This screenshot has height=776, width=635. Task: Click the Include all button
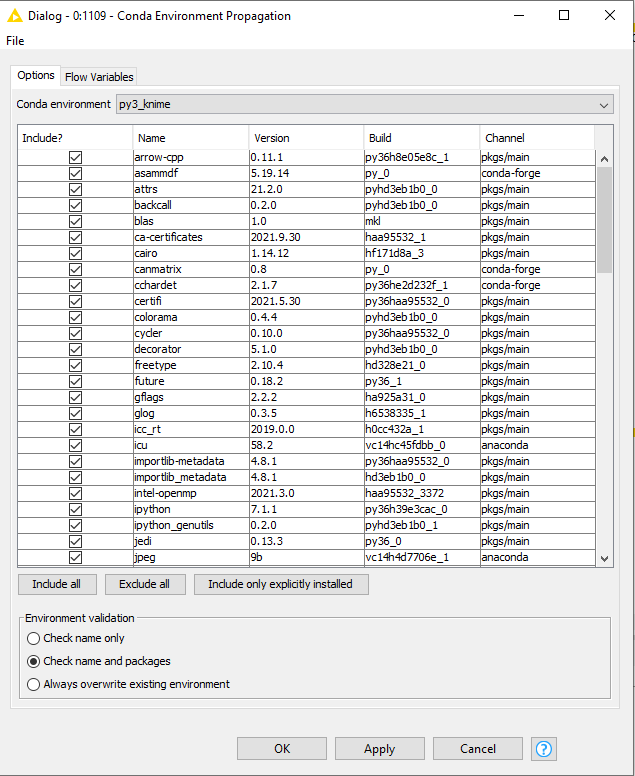click(57, 584)
